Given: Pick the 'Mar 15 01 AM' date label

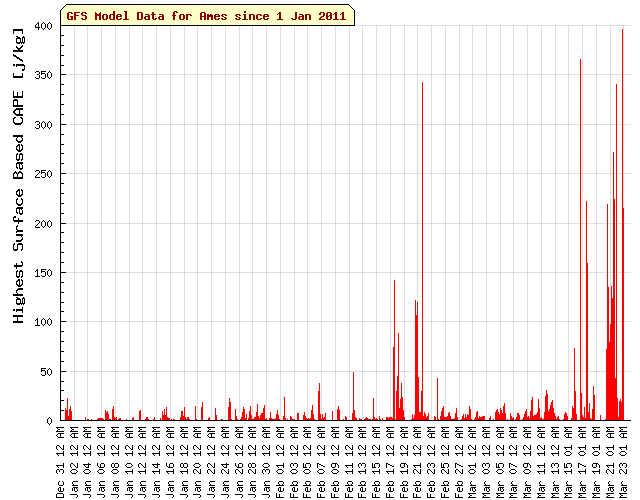Looking at the screenshot, I should 569,462.
